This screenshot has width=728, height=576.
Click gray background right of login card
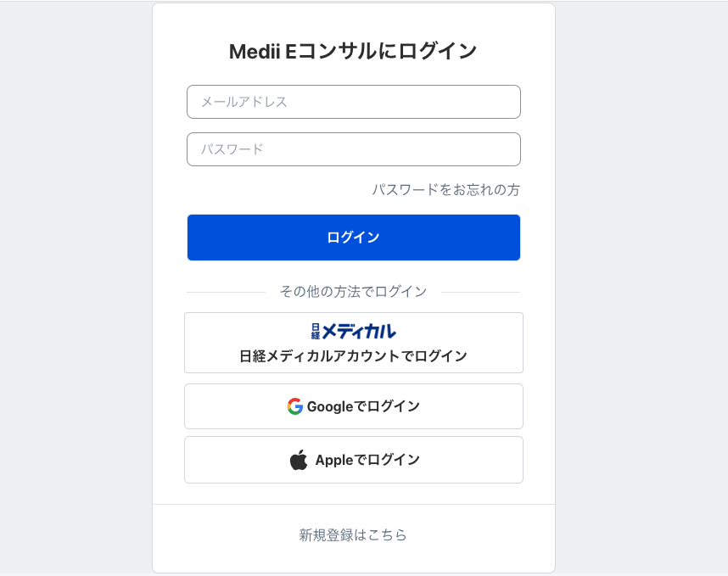641,288
